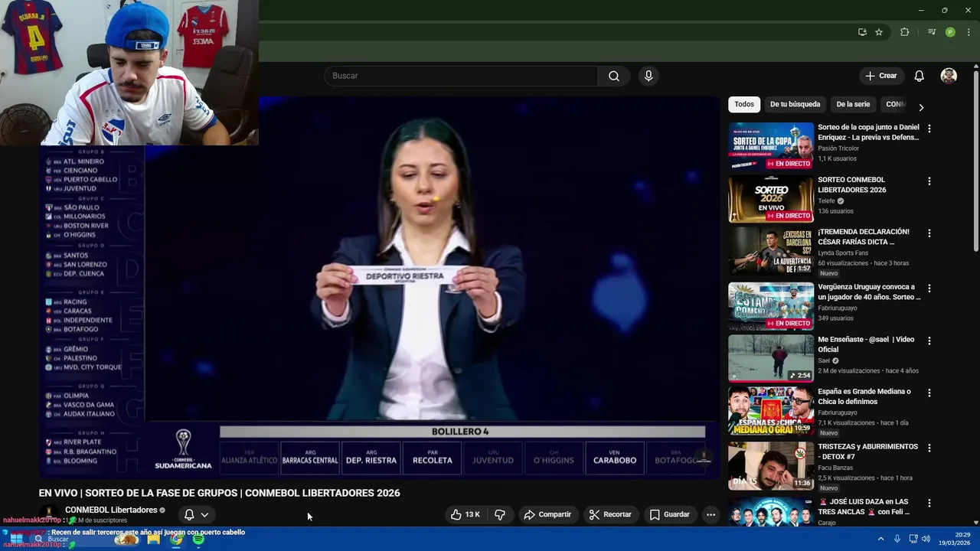
Task: Click the taskbar microphone tray icon
Action: 897,540
